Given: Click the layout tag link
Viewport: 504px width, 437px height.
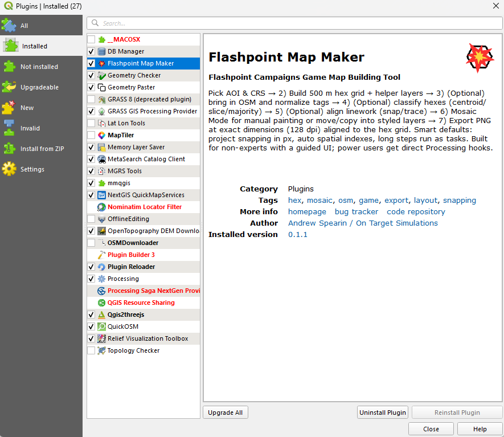Looking at the screenshot, I should [425, 201].
